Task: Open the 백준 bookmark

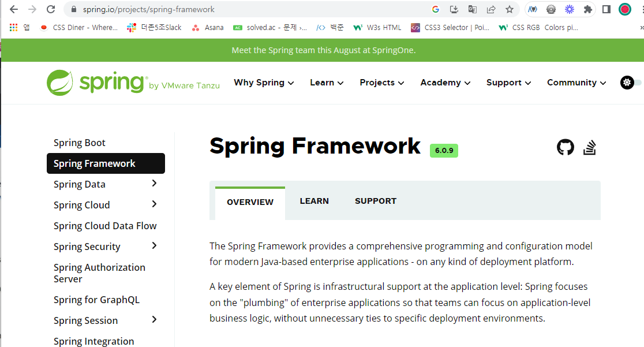Action: 330,28
